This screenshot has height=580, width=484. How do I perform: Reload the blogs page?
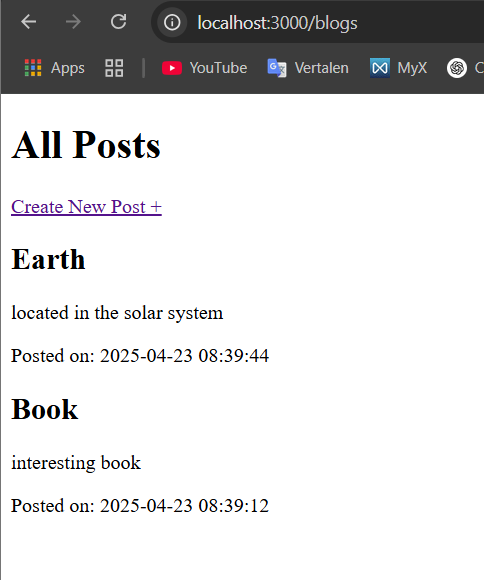pos(118,22)
